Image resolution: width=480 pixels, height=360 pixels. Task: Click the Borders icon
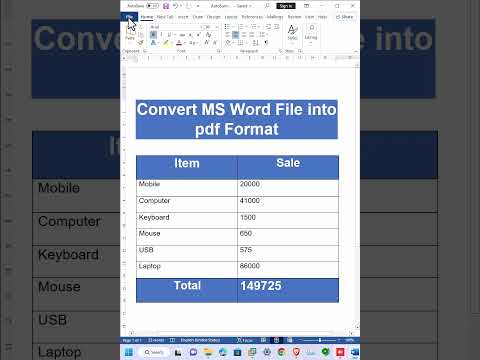pyautogui.click(x=240, y=43)
